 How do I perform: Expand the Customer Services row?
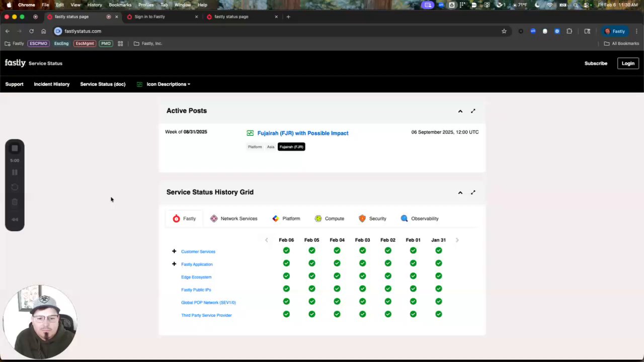coord(174,251)
